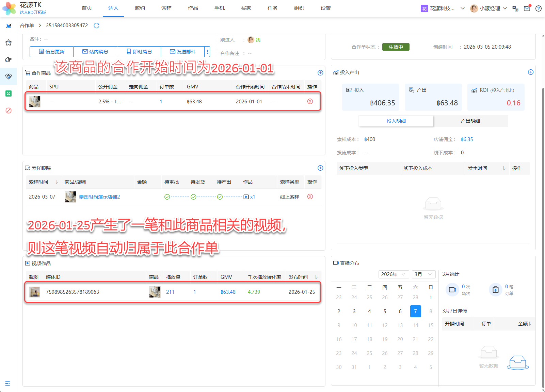Viewport: 545px width, 392px height.
Task: Click the video screenshot thumbnail in 视频作品
Action: click(34, 292)
